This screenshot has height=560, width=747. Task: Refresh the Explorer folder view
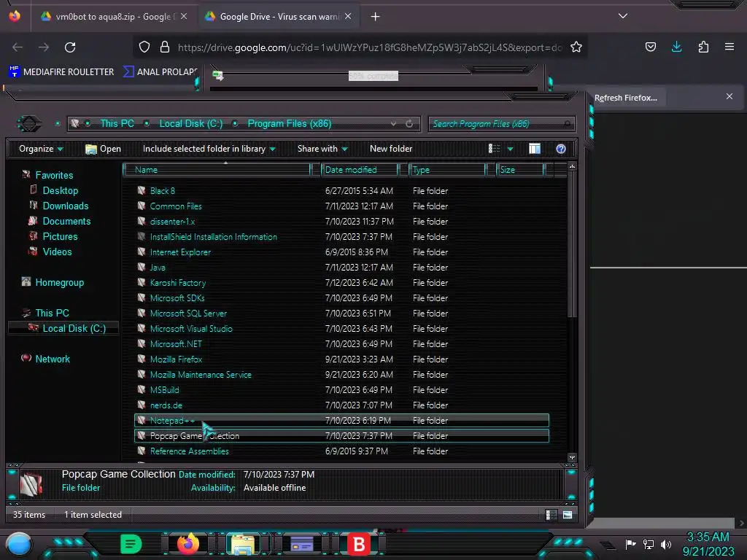pyautogui.click(x=409, y=124)
